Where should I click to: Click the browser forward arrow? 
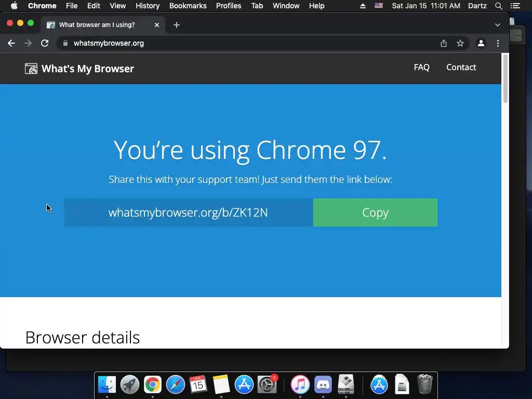pos(28,44)
